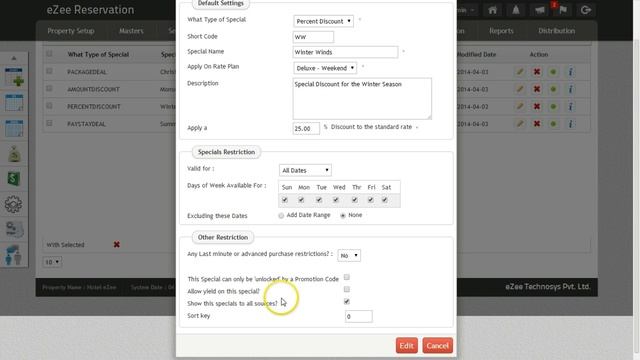Click the Description text area
Image resolution: width=640 pixels, height=360 pixels.
pos(362,99)
